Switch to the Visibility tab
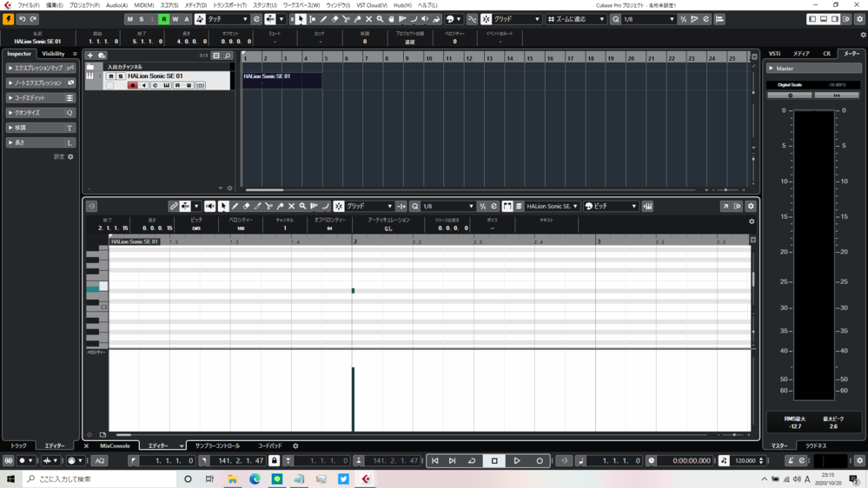The height and width of the screenshot is (488, 868). click(x=53, y=54)
